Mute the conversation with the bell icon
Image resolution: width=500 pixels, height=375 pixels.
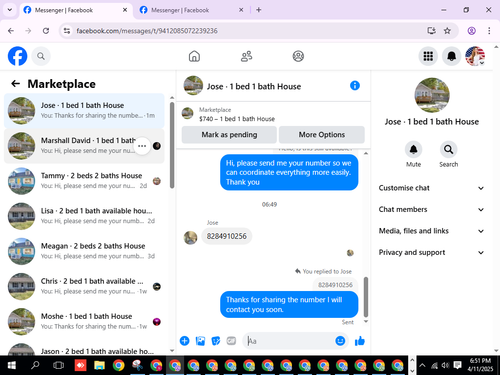(413, 149)
